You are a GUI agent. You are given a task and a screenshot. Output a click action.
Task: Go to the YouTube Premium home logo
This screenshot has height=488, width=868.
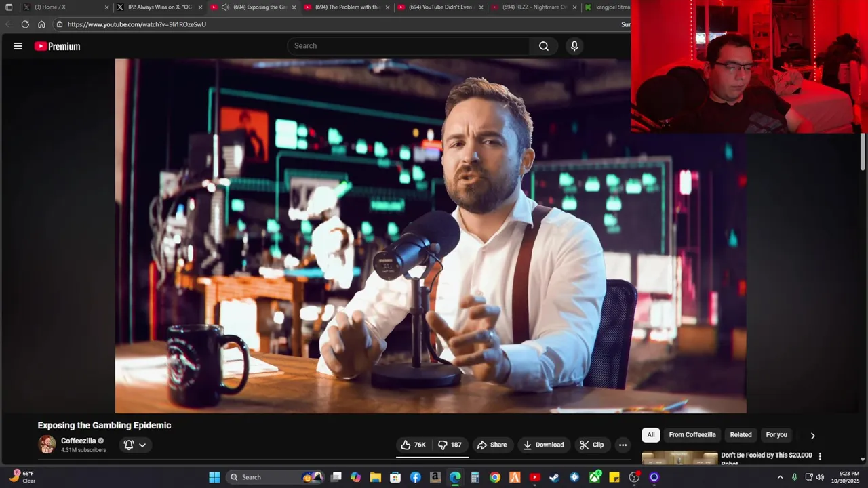point(58,46)
